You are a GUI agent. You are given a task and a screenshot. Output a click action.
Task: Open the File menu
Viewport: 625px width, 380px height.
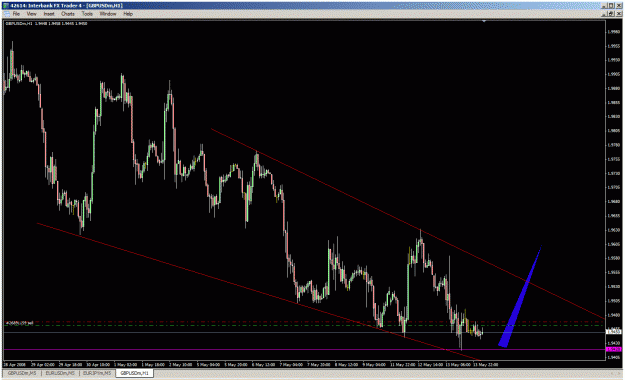pyautogui.click(x=16, y=14)
